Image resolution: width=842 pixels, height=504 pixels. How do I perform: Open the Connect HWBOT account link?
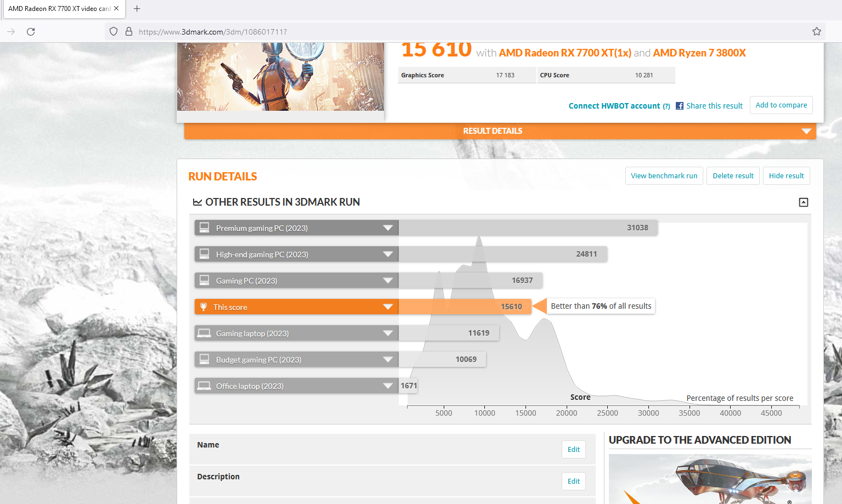pyautogui.click(x=614, y=106)
